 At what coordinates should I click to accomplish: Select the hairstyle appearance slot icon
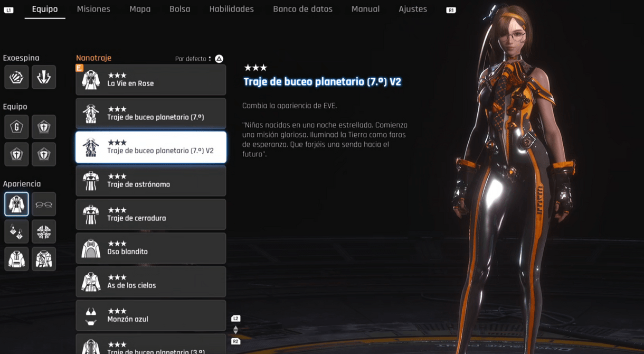tap(44, 231)
